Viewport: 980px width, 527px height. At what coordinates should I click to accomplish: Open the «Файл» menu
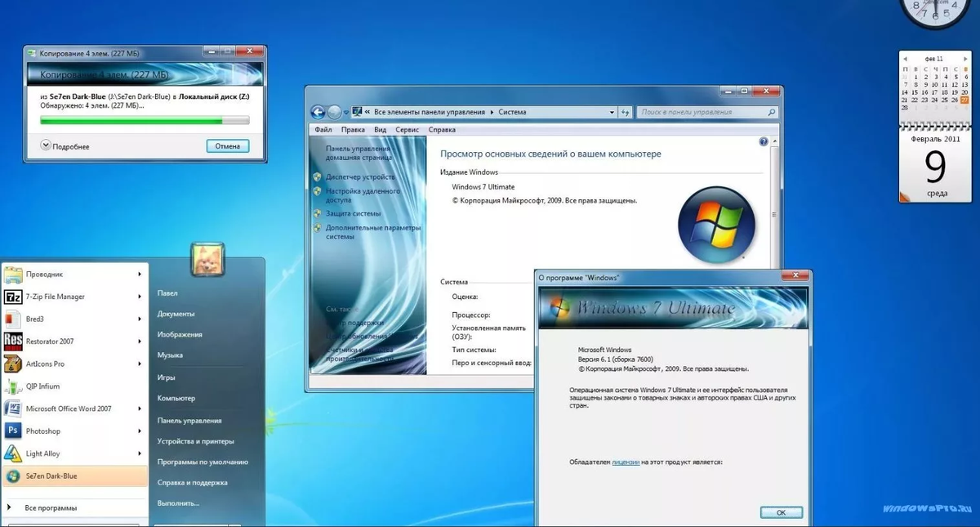click(x=322, y=129)
